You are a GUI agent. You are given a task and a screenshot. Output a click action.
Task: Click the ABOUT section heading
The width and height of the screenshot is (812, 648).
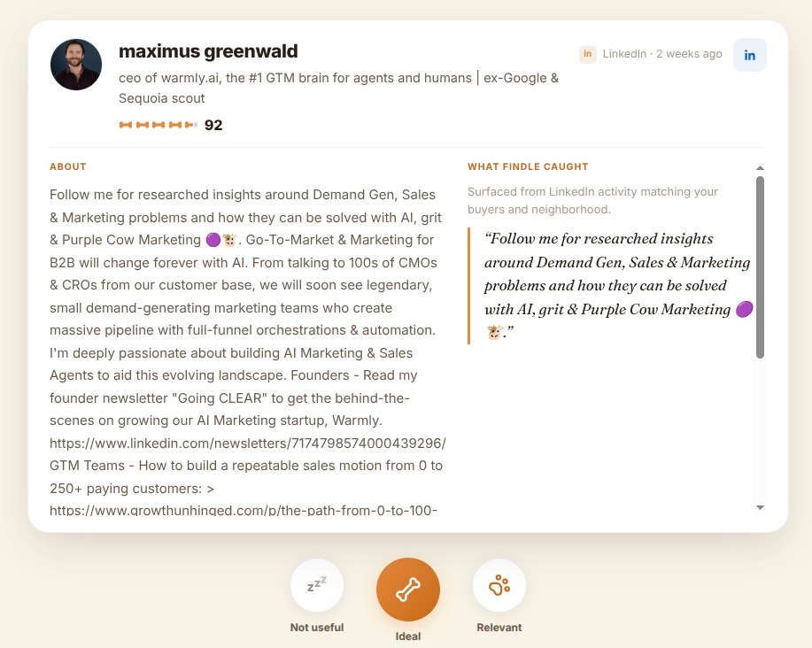click(x=68, y=166)
